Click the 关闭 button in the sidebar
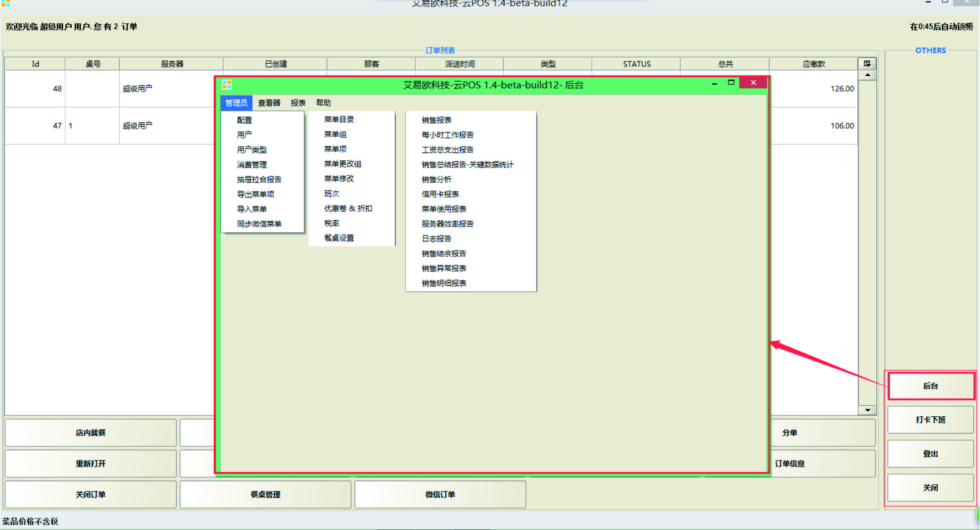Screen dimensions: 980x530 click(930, 488)
